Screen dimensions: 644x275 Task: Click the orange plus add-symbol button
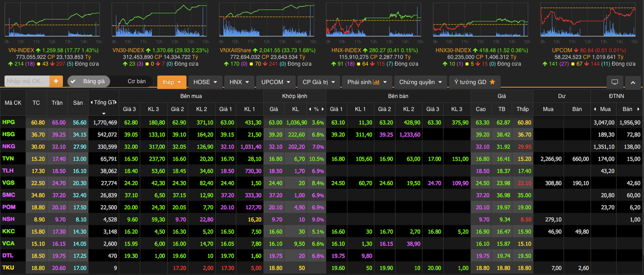pyautogui.click(x=56, y=81)
